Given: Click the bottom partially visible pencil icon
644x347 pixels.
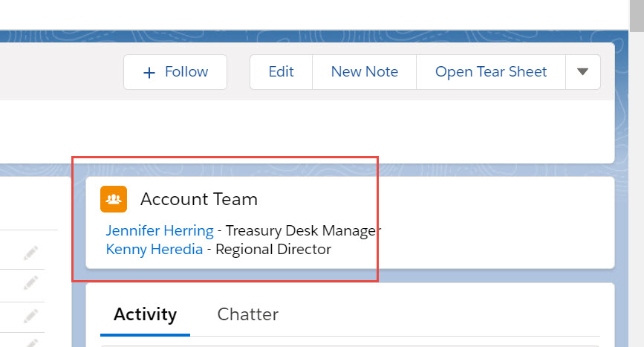Looking at the screenshot, I should click(30, 342).
